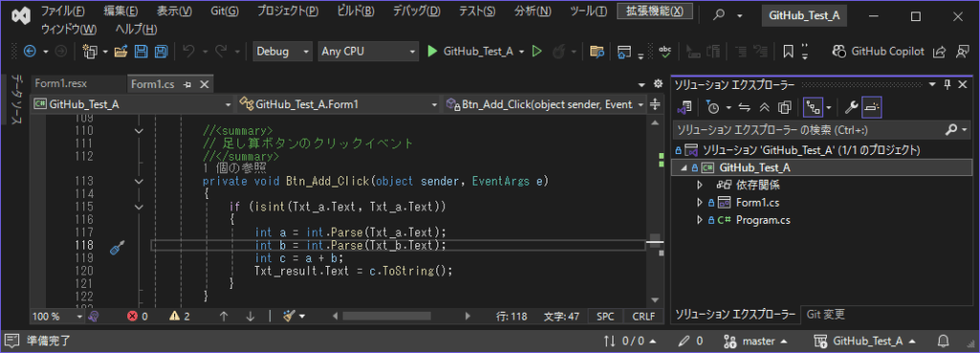Viewport: 980px width, 353px height.
Task: Open the 100 % zoom dropdown
Action: point(56,316)
